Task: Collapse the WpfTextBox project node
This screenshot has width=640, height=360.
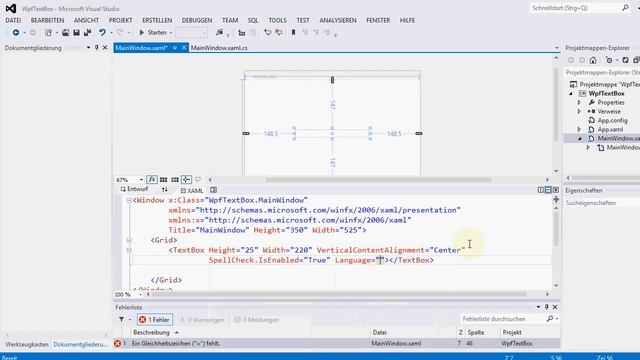Action: [x=571, y=93]
